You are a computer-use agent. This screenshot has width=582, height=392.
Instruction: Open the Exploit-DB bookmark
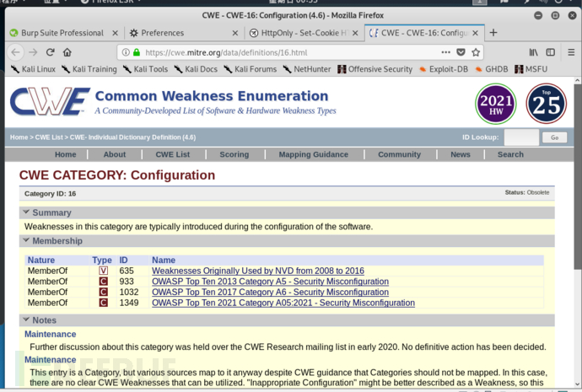coord(444,69)
